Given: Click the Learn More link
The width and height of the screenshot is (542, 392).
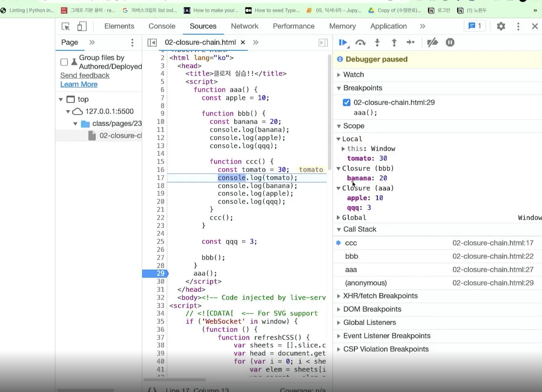Looking at the screenshot, I should pyautogui.click(x=79, y=85).
